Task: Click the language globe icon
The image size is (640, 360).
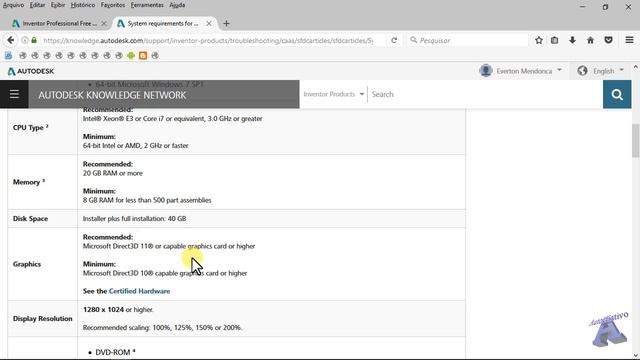Action: coord(582,71)
